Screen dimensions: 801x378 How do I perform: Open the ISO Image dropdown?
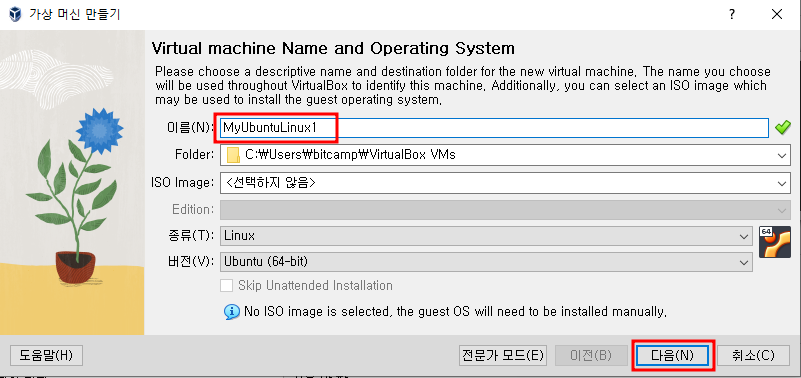click(x=782, y=182)
